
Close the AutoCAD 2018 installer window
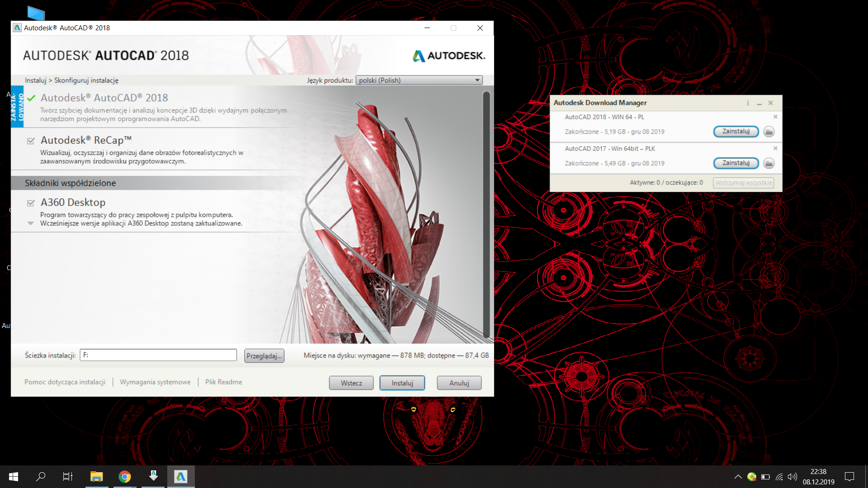pyautogui.click(x=480, y=28)
